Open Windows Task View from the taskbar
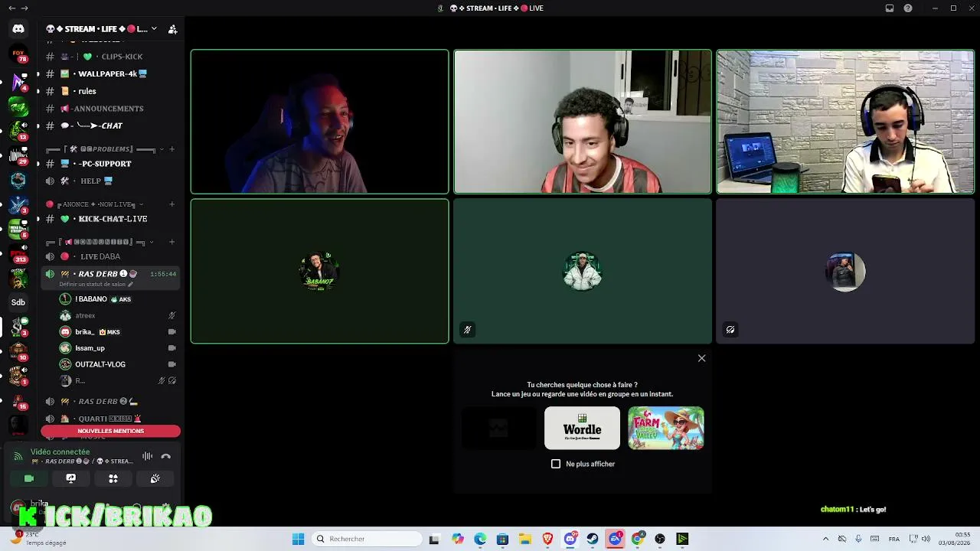980x551 pixels. [x=434, y=539]
